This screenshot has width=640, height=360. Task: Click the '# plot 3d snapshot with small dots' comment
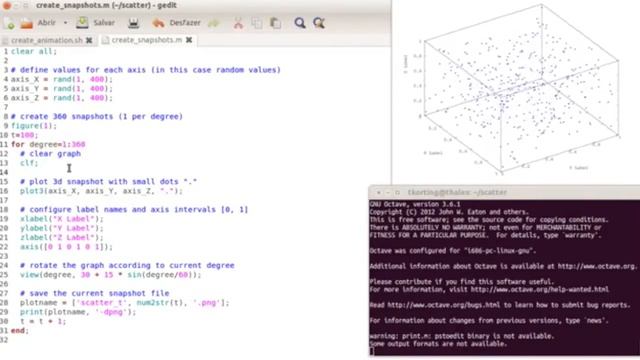pyautogui.click(x=108, y=182)
